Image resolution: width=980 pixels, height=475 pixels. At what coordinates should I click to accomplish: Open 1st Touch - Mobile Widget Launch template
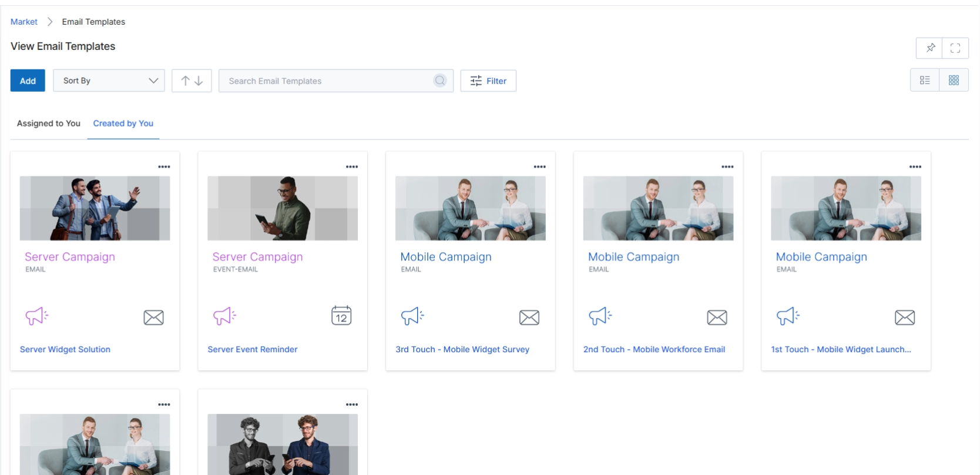(841, 349)
